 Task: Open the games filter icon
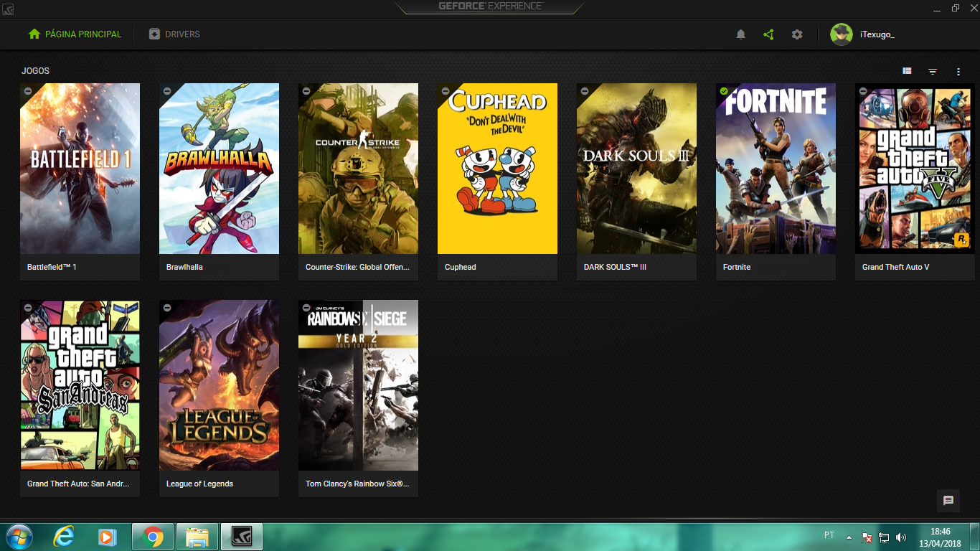pyautogui.click(x=933, y=71)
